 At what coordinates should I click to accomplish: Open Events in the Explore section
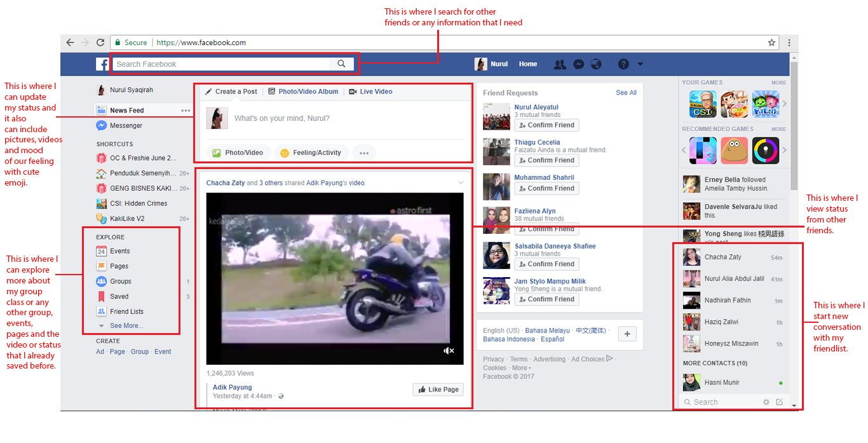[x=119, y=251]
